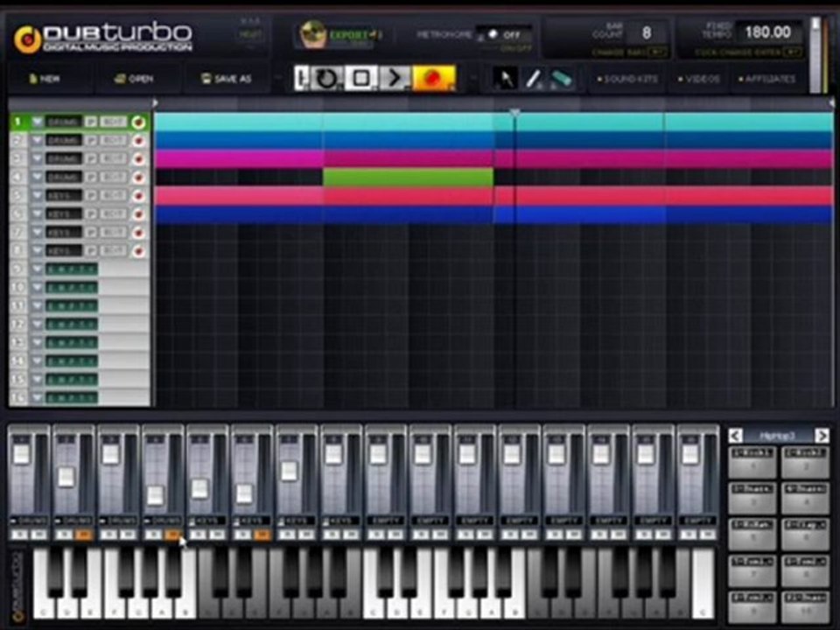Arm recording on track 5
Image resolution: width=840 pixels, height=630 pixels.
point(139,196)
